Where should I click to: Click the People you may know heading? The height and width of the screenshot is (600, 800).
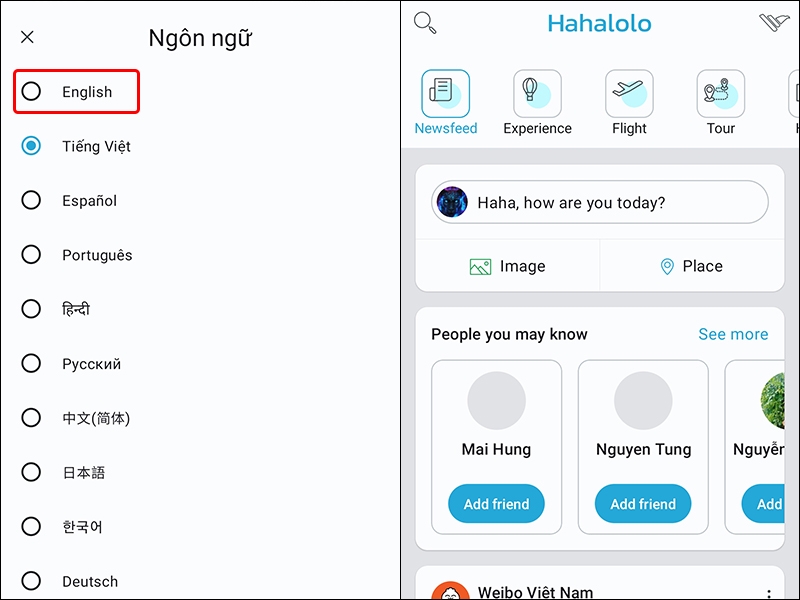click(509, 334)
